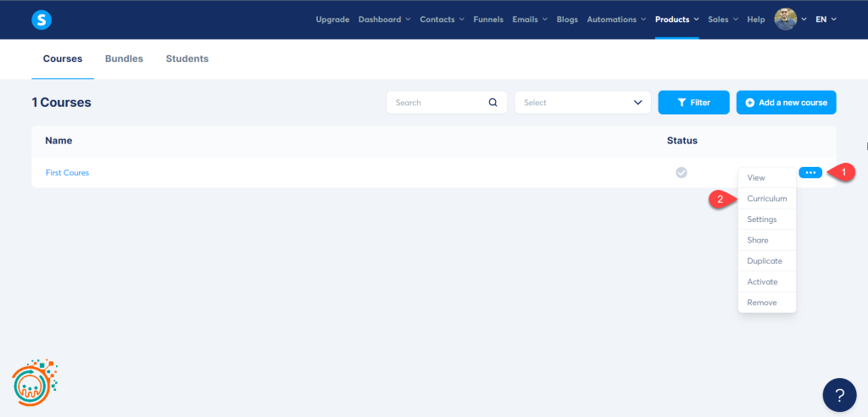This screenshot has height=417, width=868.
Task: Click the Systeme.io logo icon
Action: (42, 19)
